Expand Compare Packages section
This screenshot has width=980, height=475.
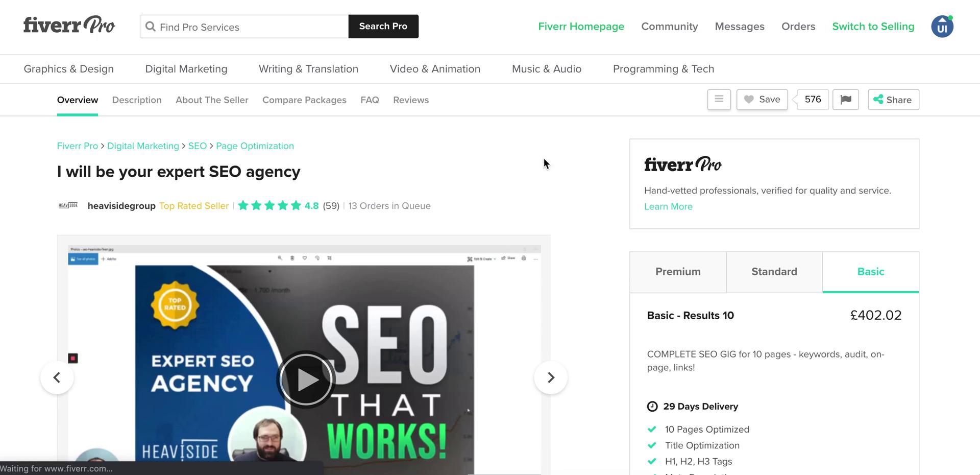[x=304, y=100]
